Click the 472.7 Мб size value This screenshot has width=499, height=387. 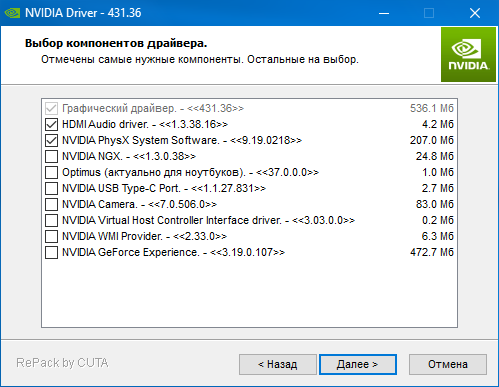[432, 252]
